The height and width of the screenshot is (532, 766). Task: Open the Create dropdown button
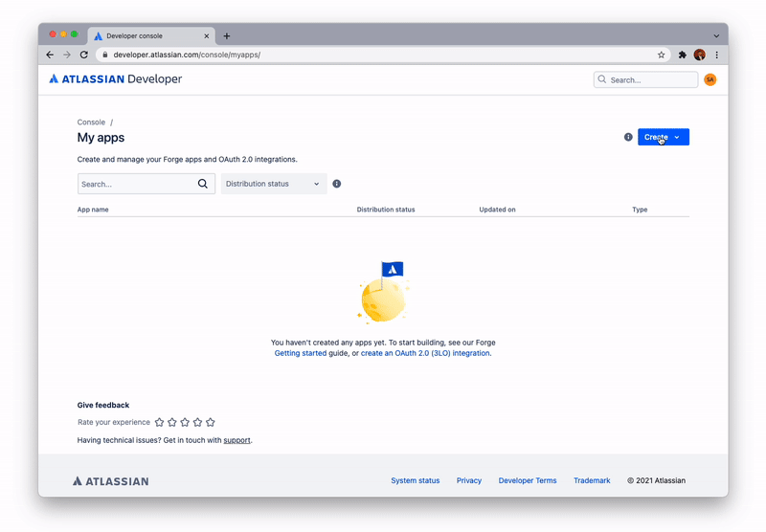pyautogui.click(x=664, y=137)
